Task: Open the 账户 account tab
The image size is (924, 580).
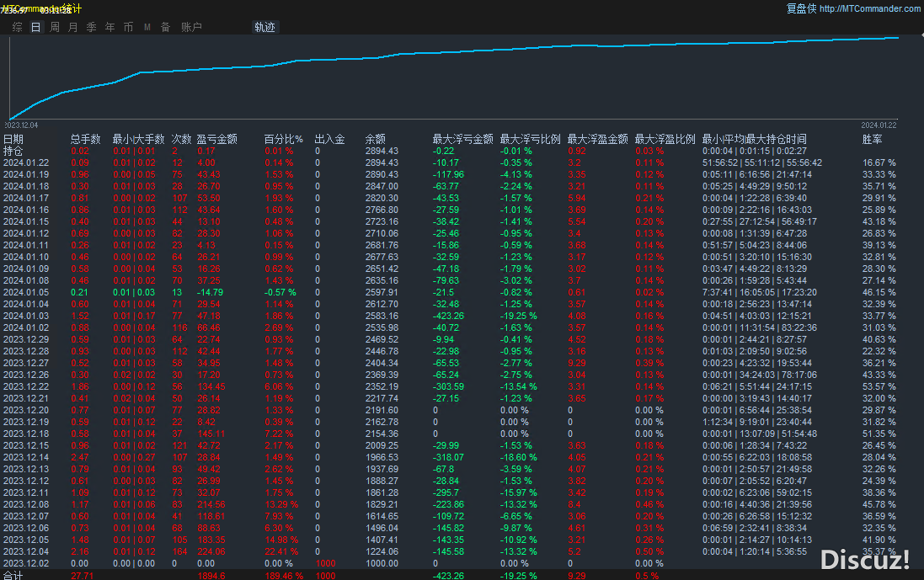Action: [x=191, y=27]
